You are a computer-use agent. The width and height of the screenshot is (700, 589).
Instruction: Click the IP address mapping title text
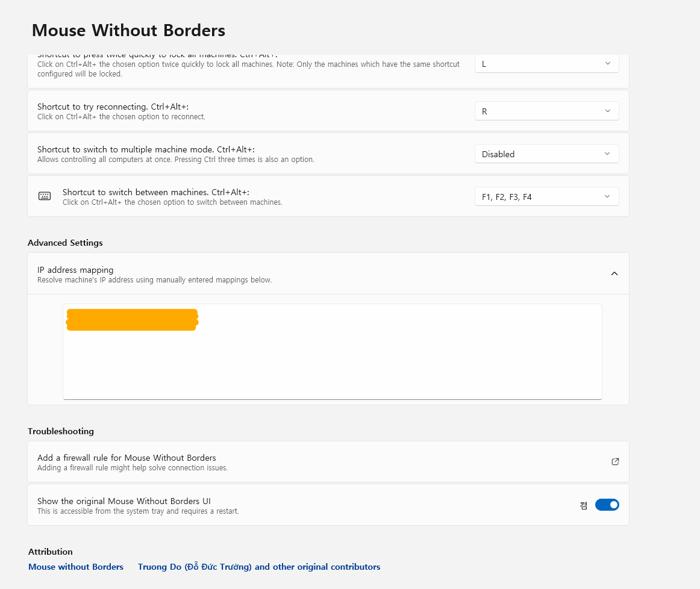coord(75,270)
